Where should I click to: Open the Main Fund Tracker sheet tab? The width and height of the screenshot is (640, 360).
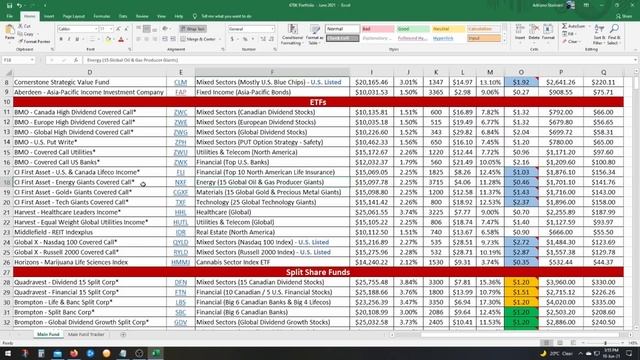coord(86,334)
